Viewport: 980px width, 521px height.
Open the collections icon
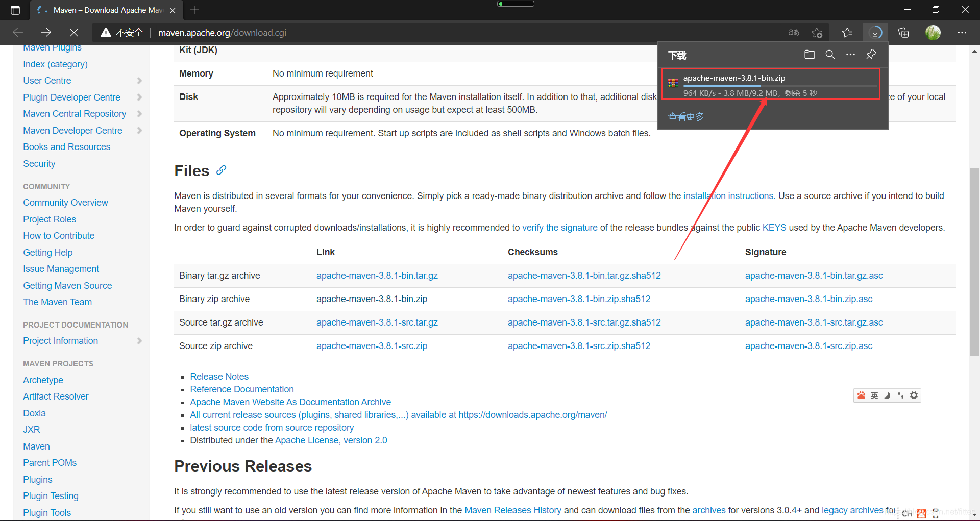click(904, 33)
